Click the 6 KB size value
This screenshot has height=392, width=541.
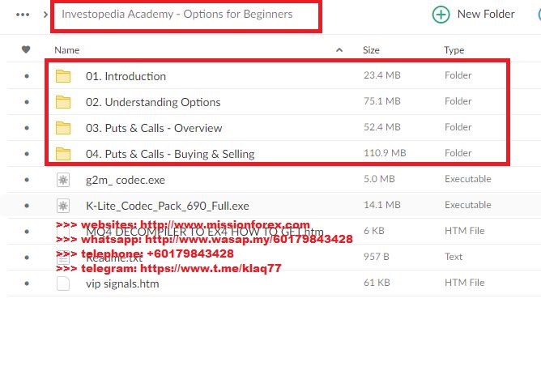(374, 231)
